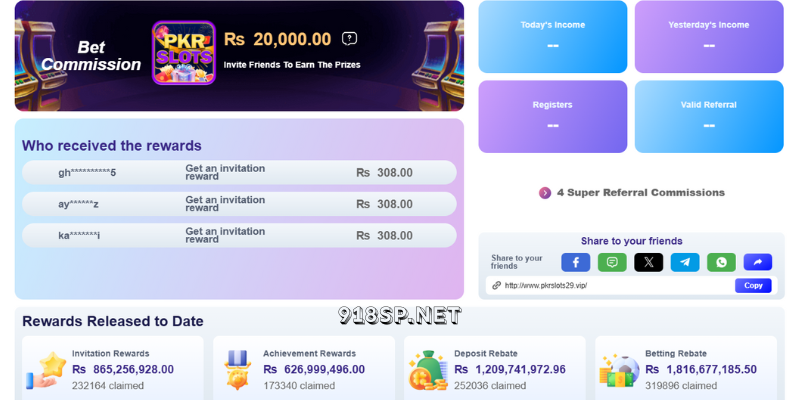This screenshot has width=800, height=400.
Task: Share via the green SMS message icon
Action: click(612, 262)
